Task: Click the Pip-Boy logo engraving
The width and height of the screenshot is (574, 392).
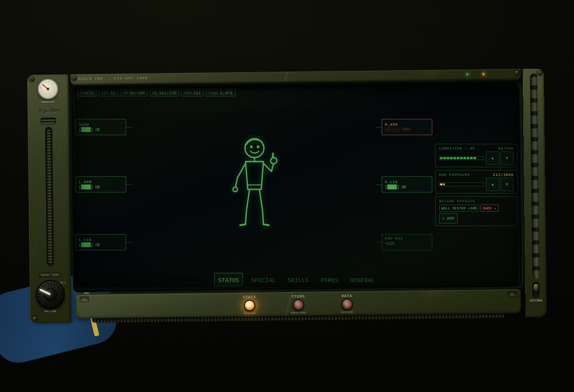Action: pos(48,111)
